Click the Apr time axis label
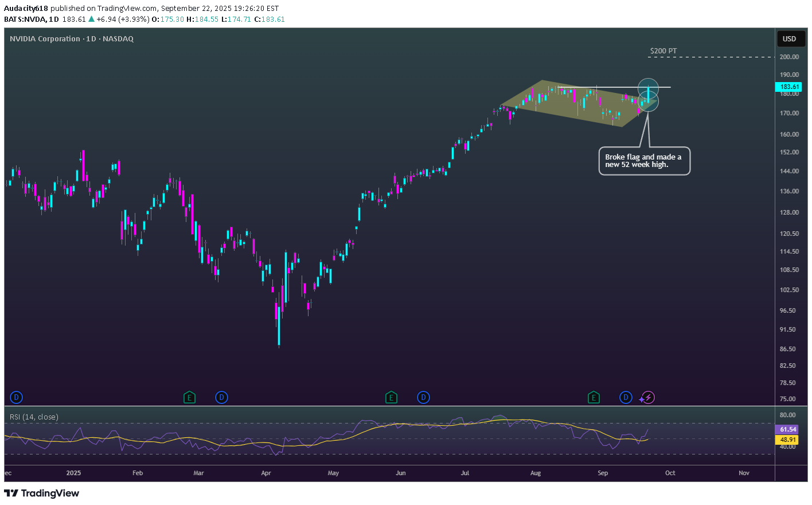The image size is (812, 505). point(266,473)
